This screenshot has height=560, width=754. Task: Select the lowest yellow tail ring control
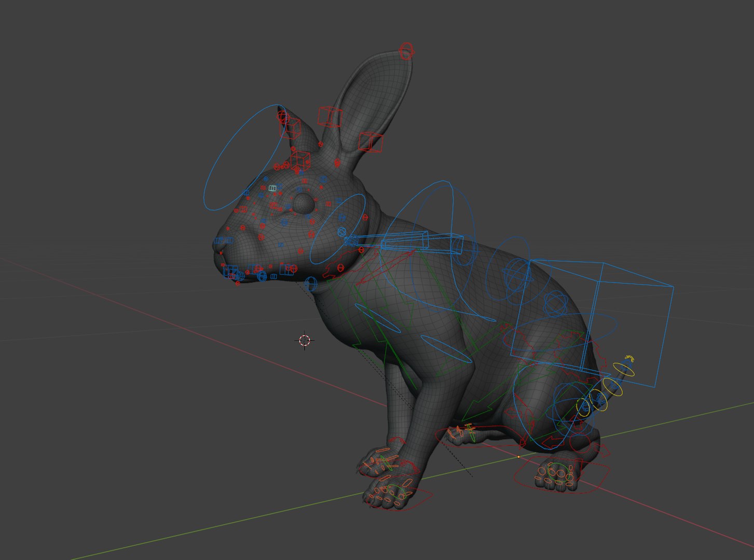tap(584, 407)
